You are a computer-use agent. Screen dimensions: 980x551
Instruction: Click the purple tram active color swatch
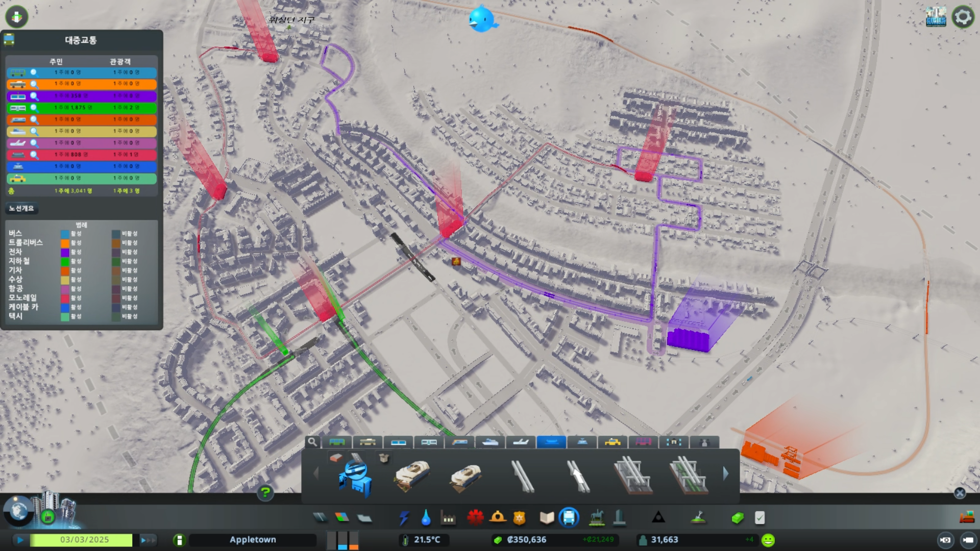[65, 253]
